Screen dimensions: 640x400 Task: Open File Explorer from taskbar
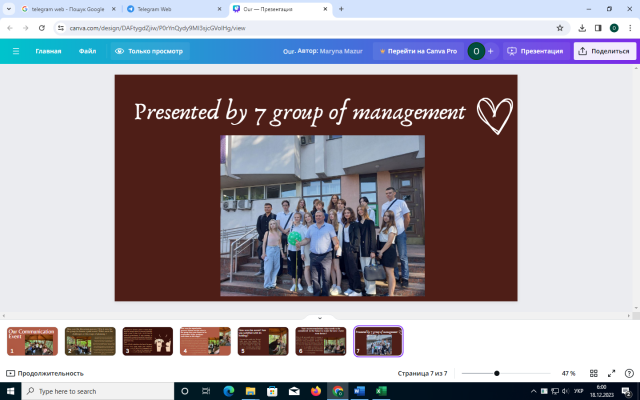coord(250,391)
